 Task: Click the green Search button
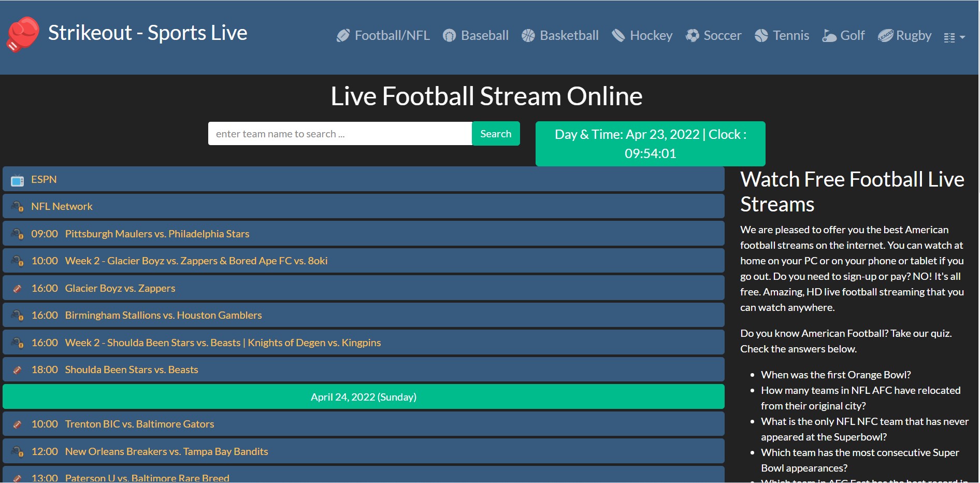point(495,133)
